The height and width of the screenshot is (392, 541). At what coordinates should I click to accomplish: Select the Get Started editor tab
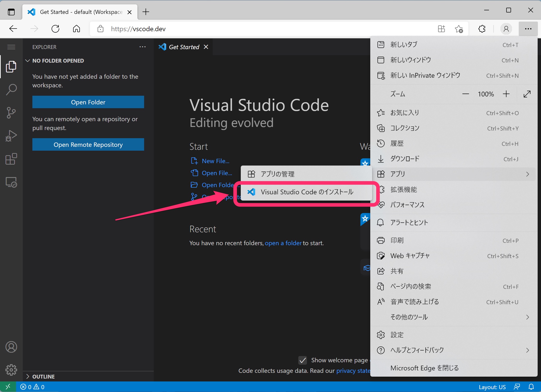184,47
